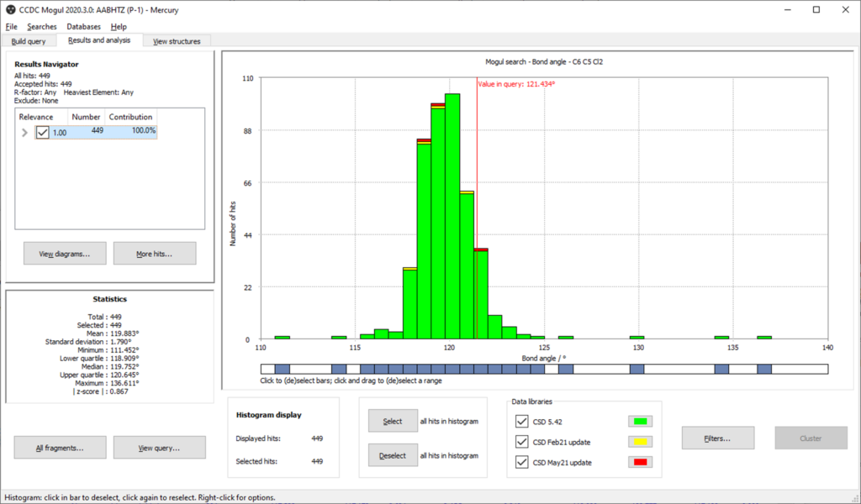Screen dimensions: 861x504
Task: Click the More hits button
Action: (155, 253)
